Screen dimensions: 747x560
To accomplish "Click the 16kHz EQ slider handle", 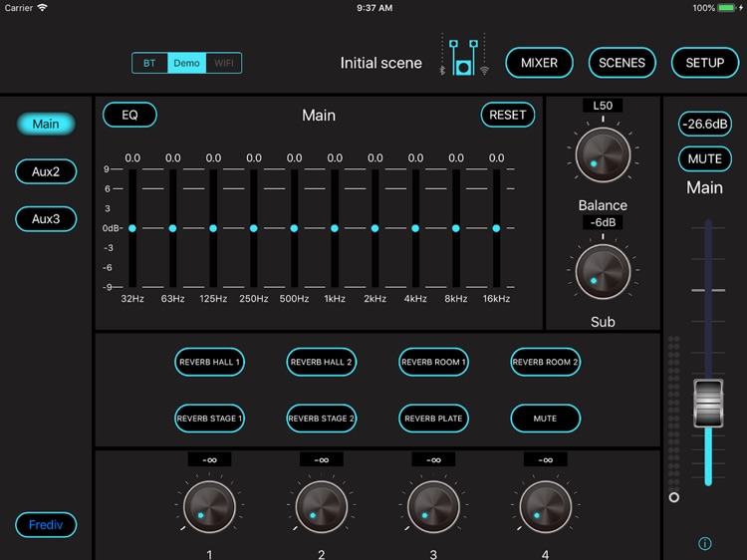I will coord(496,228).
